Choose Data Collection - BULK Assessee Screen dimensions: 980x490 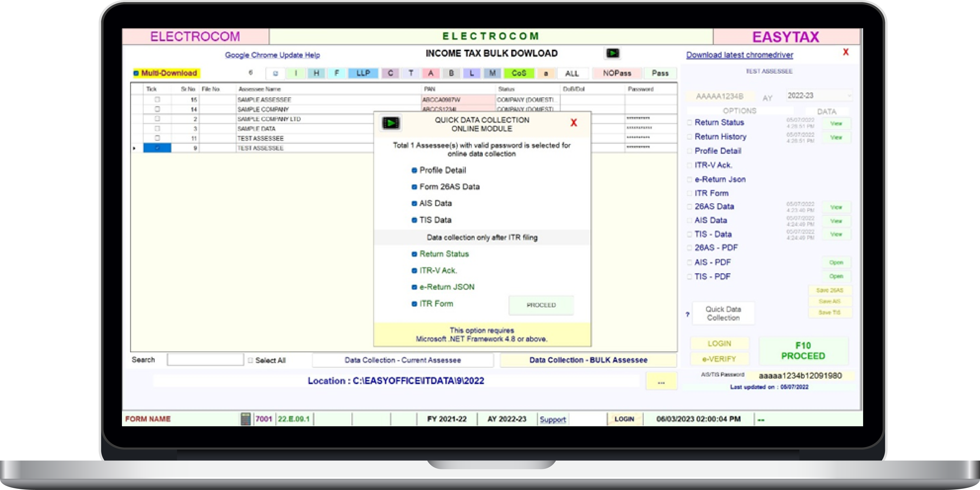coord(588,360)
